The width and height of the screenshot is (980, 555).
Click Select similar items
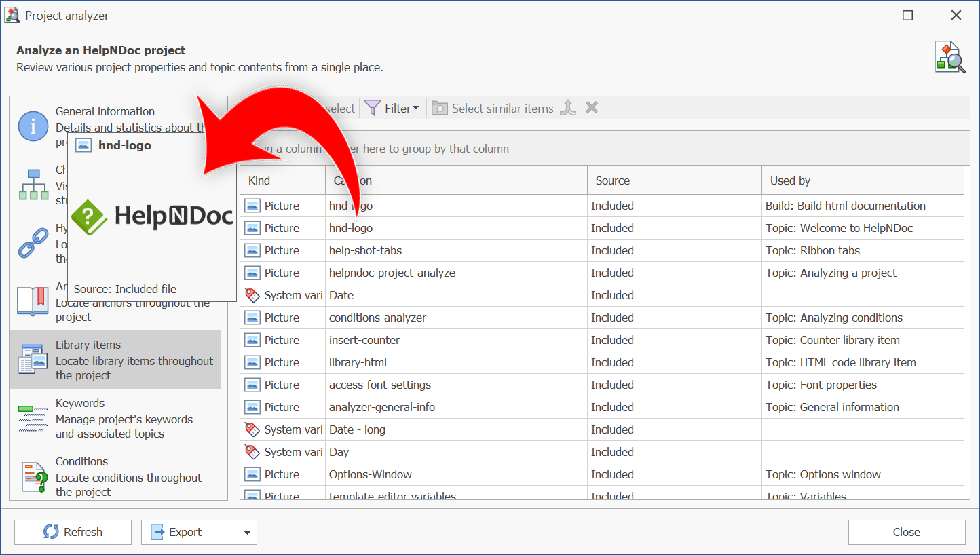[x=493, y=108]
